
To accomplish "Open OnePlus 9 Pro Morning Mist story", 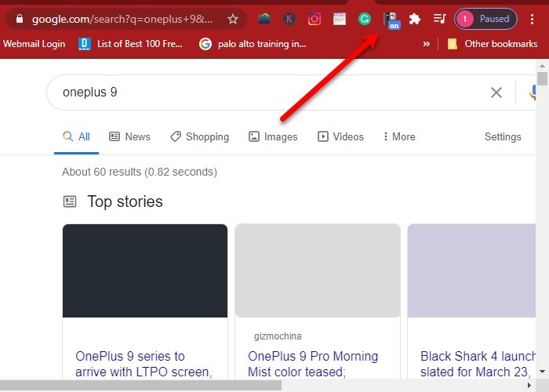I will 313,364.
